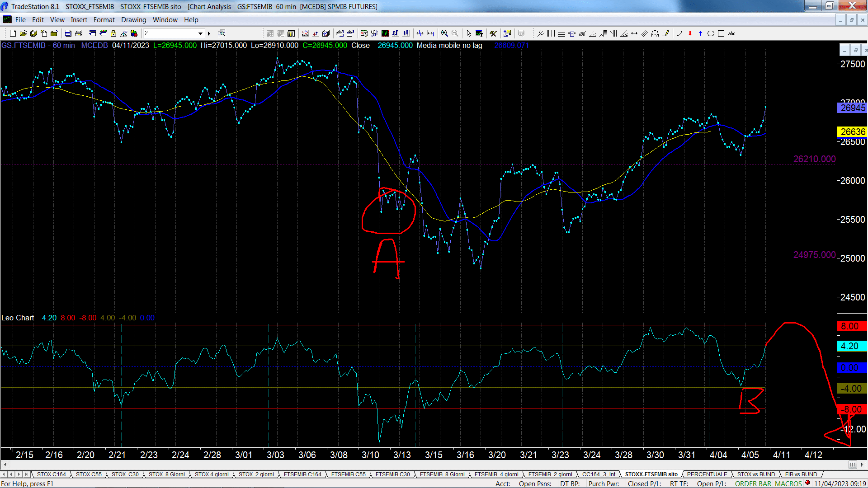
Task: Switch to the STOX 8 Giorni tab
Action: [x=166, y=474]
